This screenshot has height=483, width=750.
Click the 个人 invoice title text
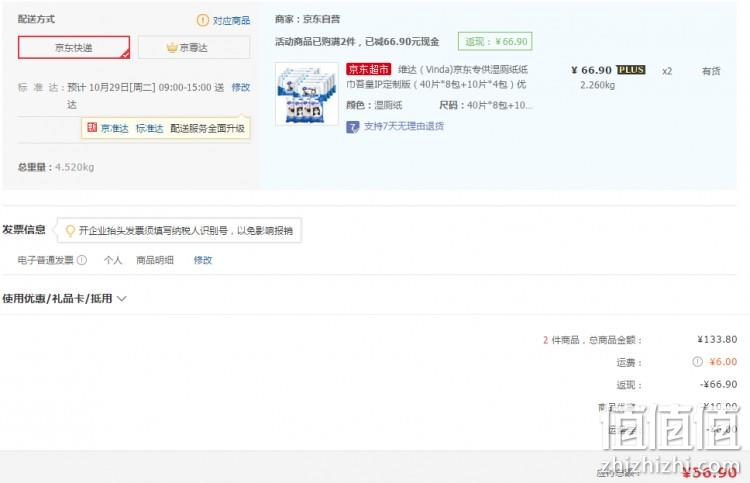(113, 260)
